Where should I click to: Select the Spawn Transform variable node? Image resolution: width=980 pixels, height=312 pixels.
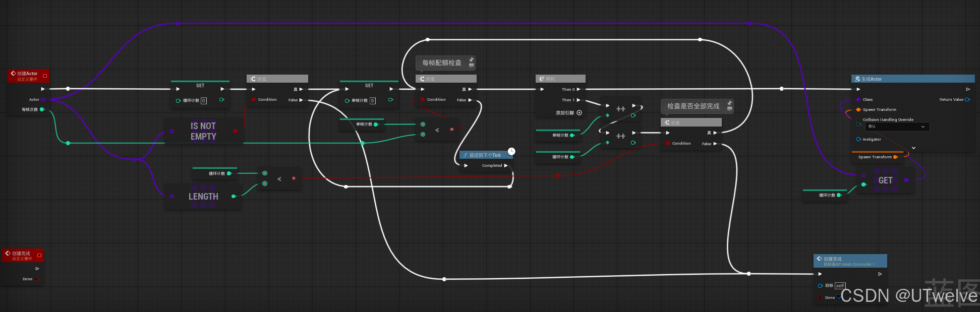tap(878, 157)
